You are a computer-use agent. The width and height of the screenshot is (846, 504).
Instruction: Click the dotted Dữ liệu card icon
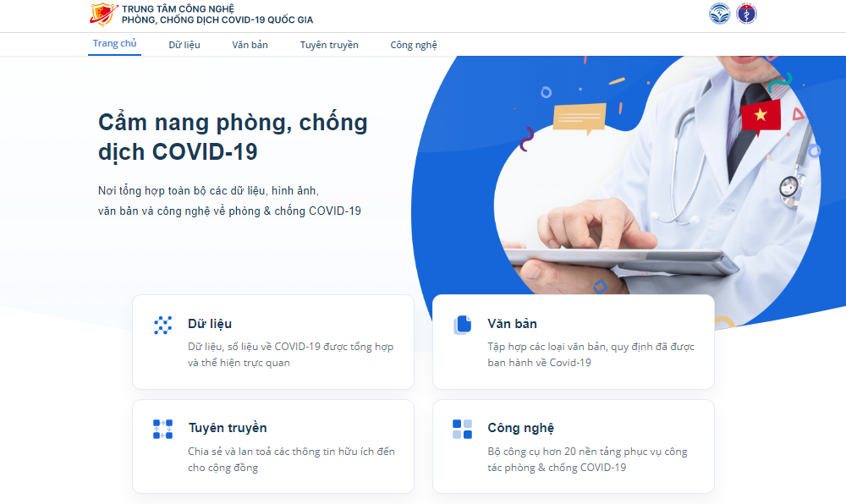click(162, 325)
